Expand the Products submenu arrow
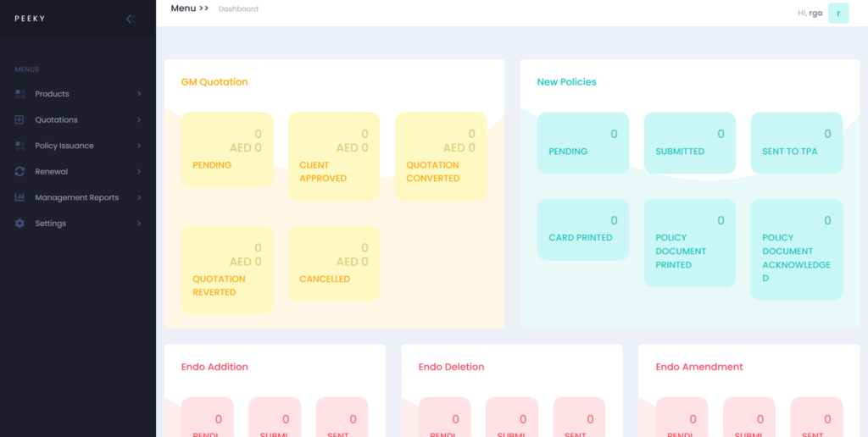The width and height of the screenshot is (868, 437). 139,94
